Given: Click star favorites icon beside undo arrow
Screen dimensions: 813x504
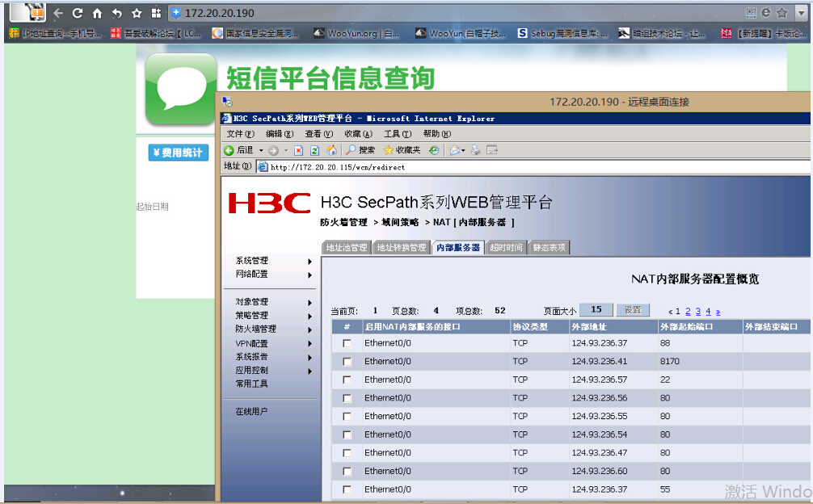Looking at the screenshot, I should [x=137, y=13].
